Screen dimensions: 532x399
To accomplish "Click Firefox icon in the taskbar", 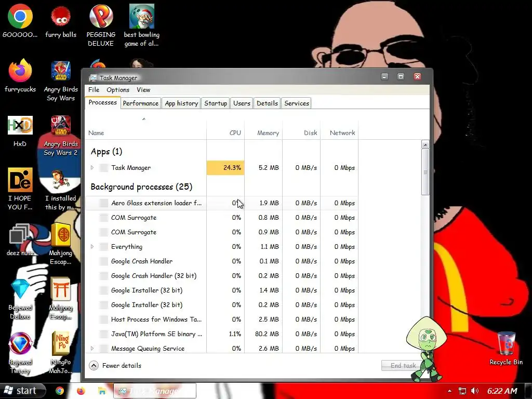I will click(81, 391).
